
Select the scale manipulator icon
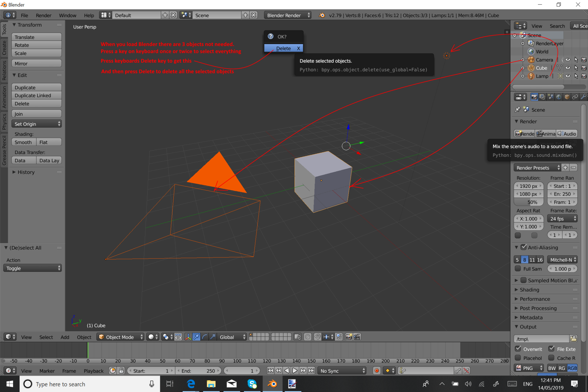tap(213, 337)
